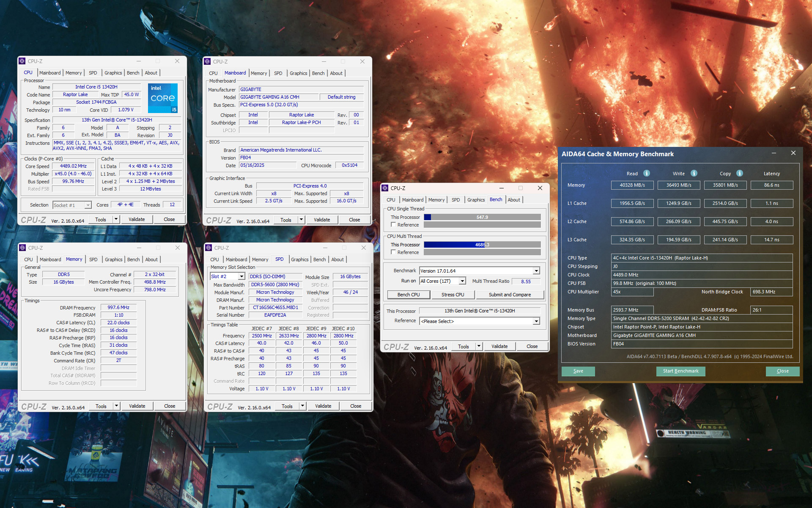Switch to About tab in Bench window
812x508 pixels.
pos(514,200)
